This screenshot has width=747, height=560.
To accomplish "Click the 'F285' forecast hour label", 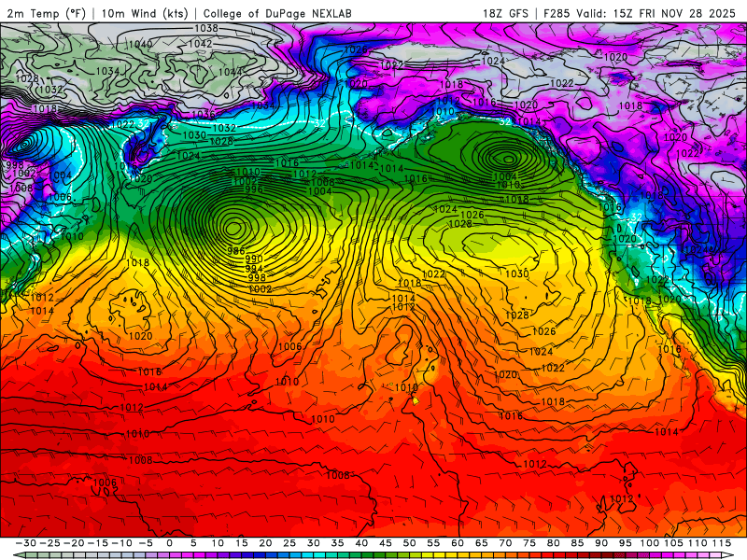I will click(x=557, y=13).
